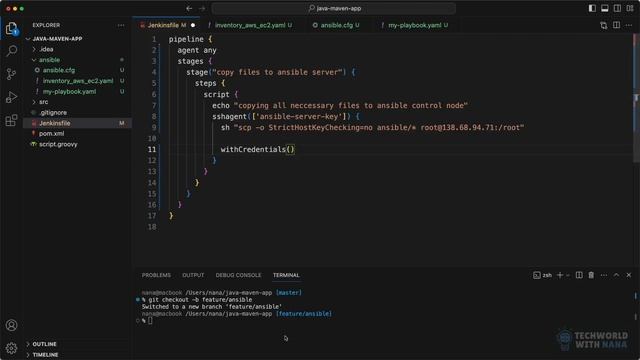Switch to the my-playbook.yaml tab
640x360 pixels.
[414, 25]
